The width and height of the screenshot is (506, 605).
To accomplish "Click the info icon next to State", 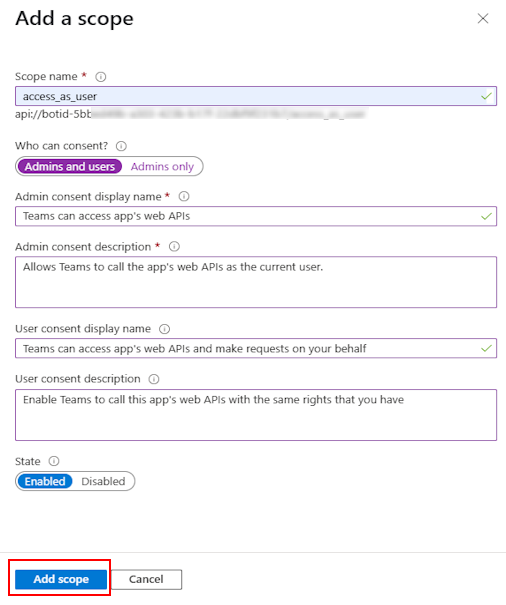I will [x=54, y=461].
